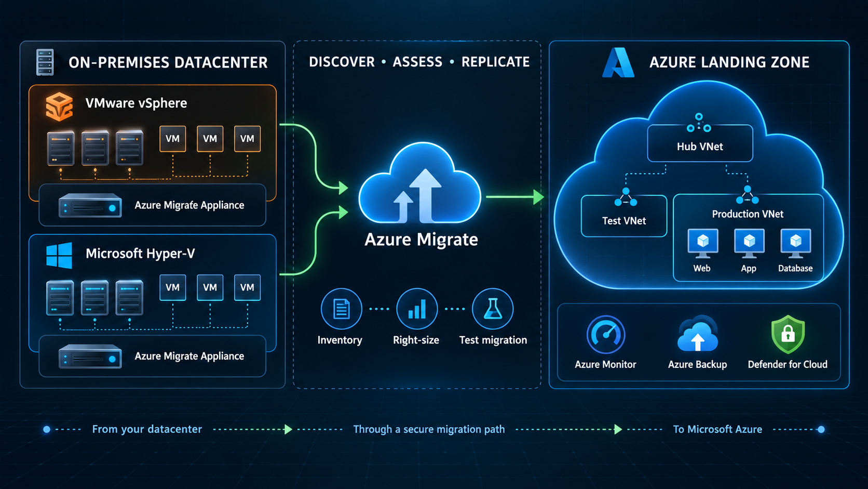Click the "VMware vSphere" label
The width and height of the screenshot is (868, 489).
136,103
